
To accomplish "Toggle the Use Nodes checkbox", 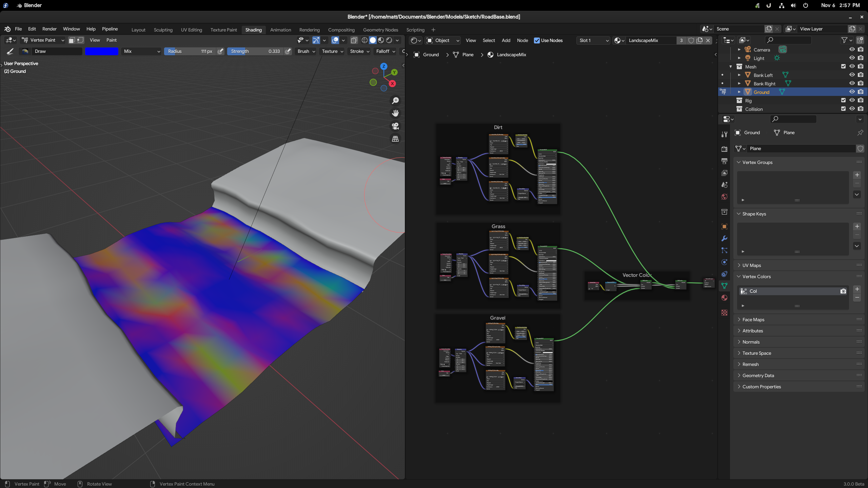I will click(x=537, y=40).
